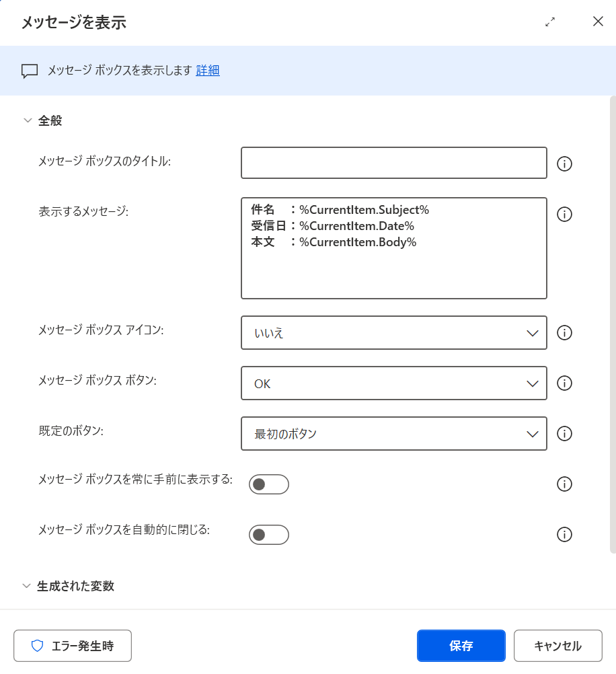The image size is (616, 674).
Task: Click info icon for メッセージ ボックス アイコン
Action: (x=564, y=333)
